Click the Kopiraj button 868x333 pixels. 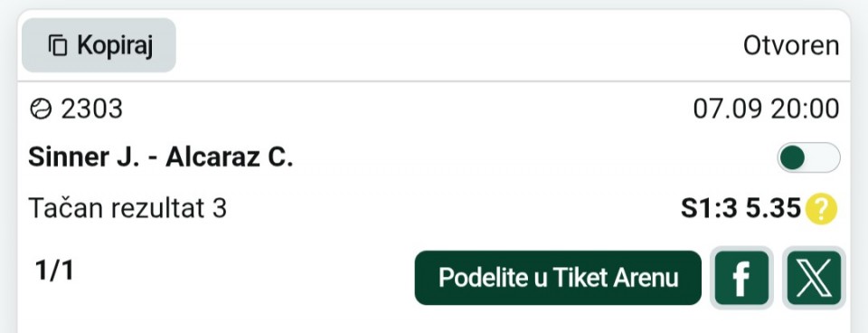(x=99, y=45)
